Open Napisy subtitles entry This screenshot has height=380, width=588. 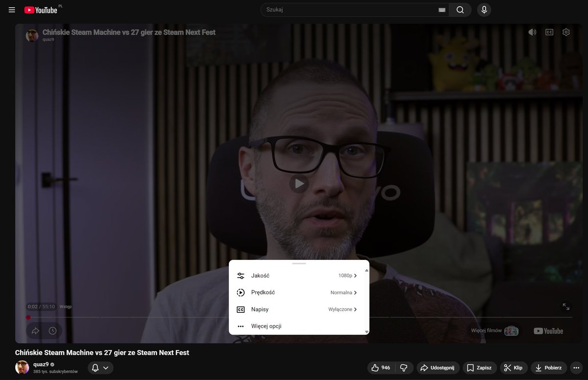[297, 309]
